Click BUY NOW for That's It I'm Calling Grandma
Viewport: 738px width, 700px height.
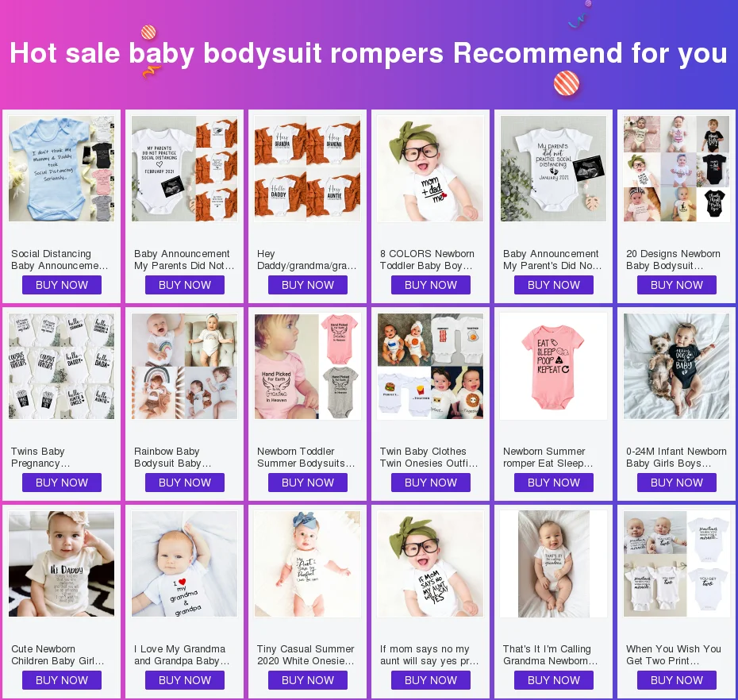(554, 680)
